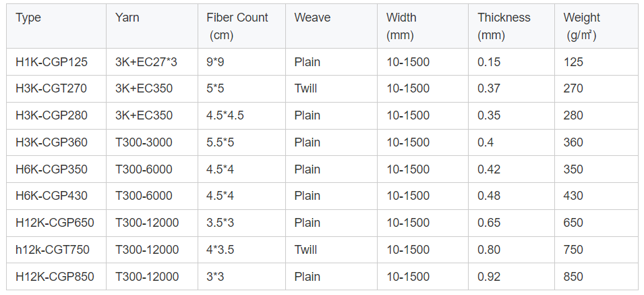The image size is (644, 295).
Task: Select the H12K-CGP650 type cell
Action: pos(55,223)
